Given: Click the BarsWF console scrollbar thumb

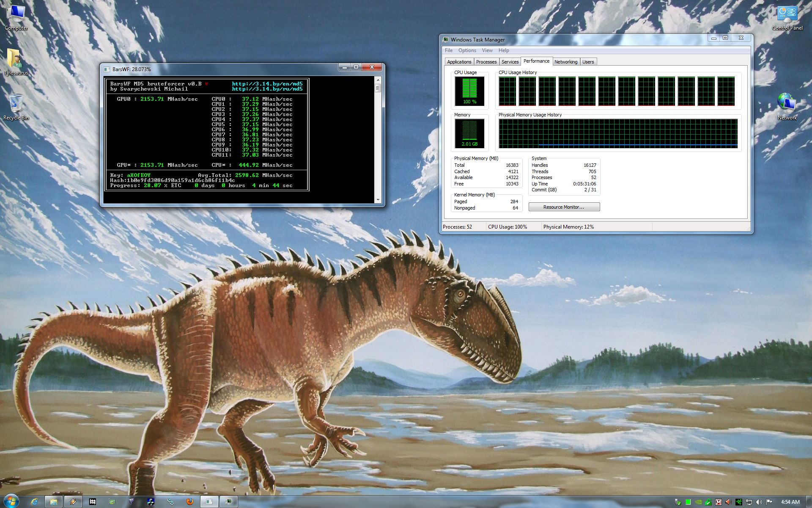Looking at the screenshot, I should click(378, 88).
